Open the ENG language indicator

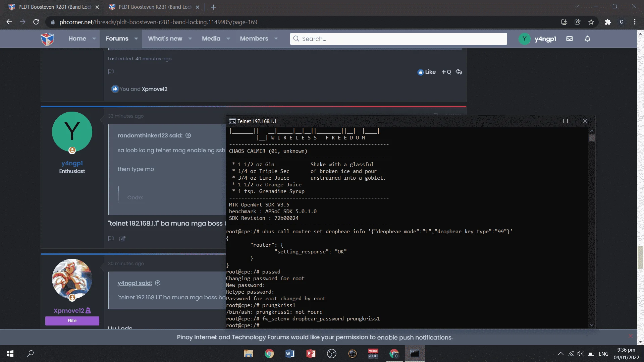(603, 354)
